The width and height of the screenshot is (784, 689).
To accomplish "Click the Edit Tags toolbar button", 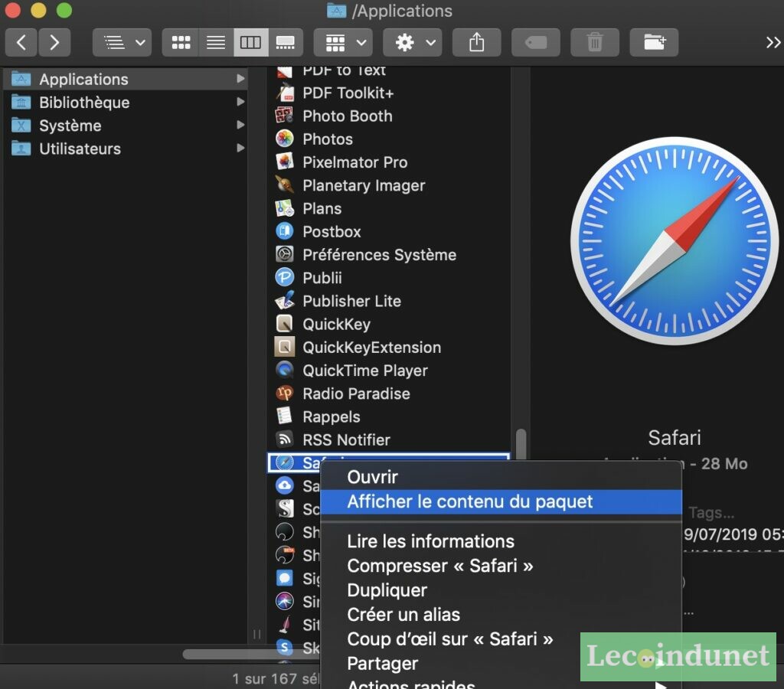I will [535, 43].
